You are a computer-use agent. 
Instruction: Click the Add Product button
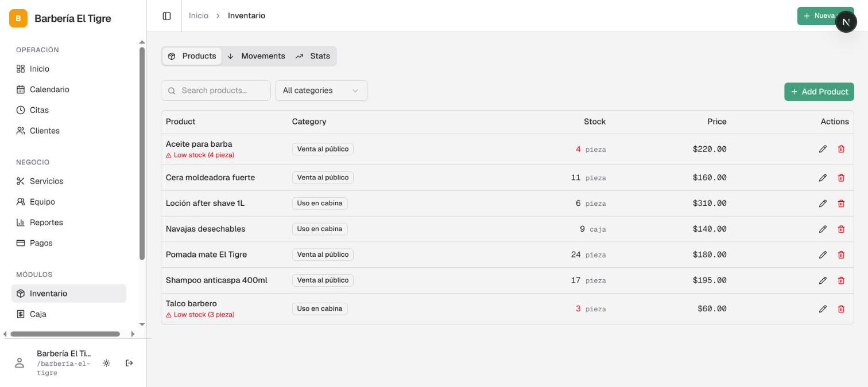click(819, 92)
